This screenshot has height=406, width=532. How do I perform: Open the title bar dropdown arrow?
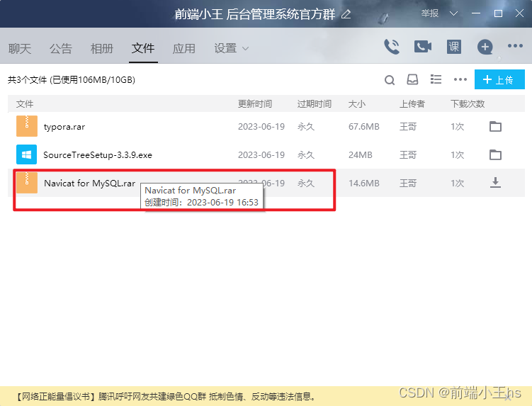[453, 13]
